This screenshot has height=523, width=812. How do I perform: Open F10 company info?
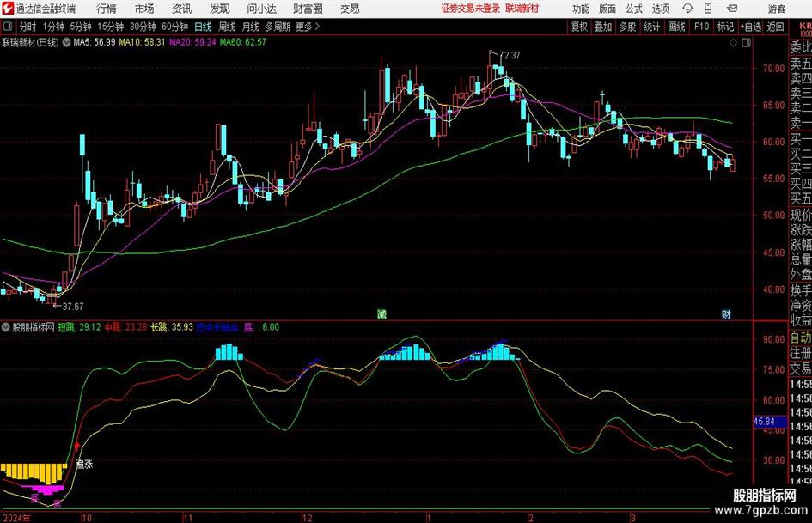point(702,27)
